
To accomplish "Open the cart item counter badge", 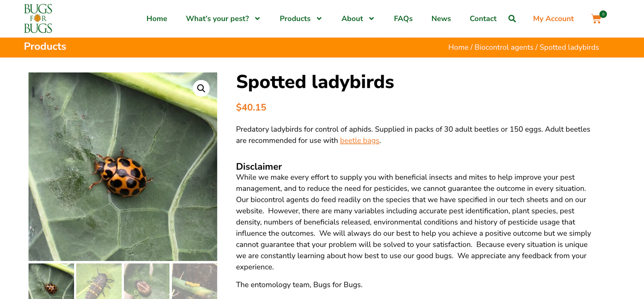I will 603,14.
